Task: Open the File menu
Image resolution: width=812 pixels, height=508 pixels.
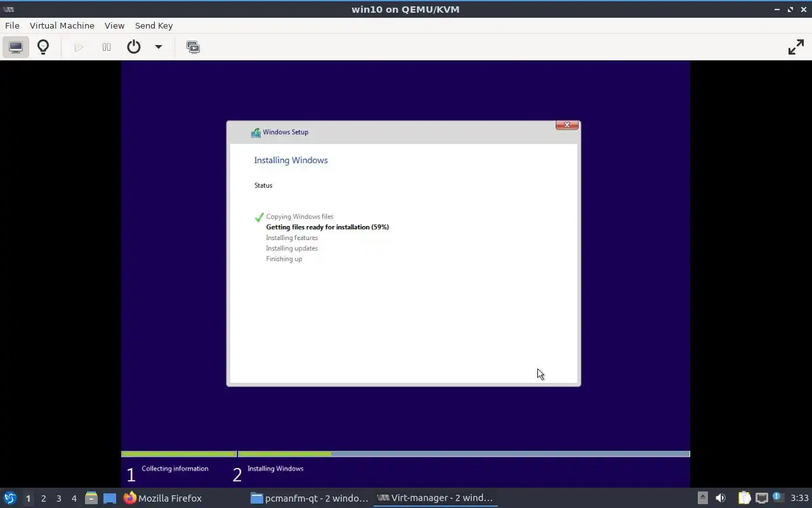Action: [x=12, y=25]
